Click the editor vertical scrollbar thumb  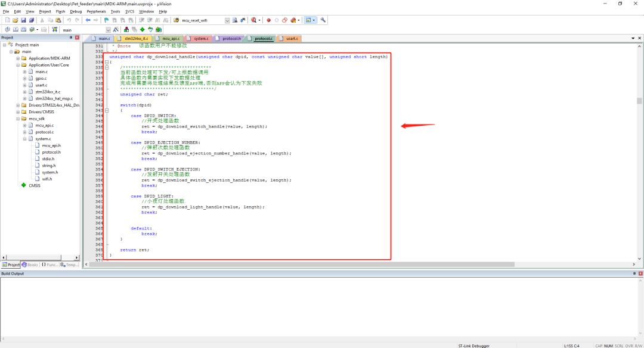639,101
